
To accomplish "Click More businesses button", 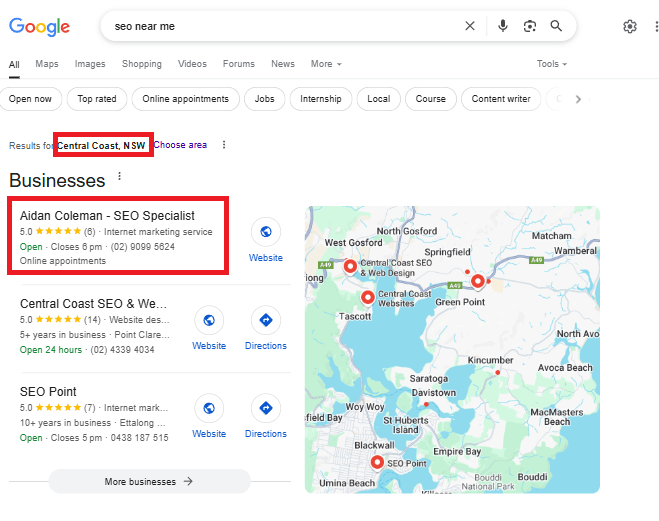I will [x=149, y=482].
